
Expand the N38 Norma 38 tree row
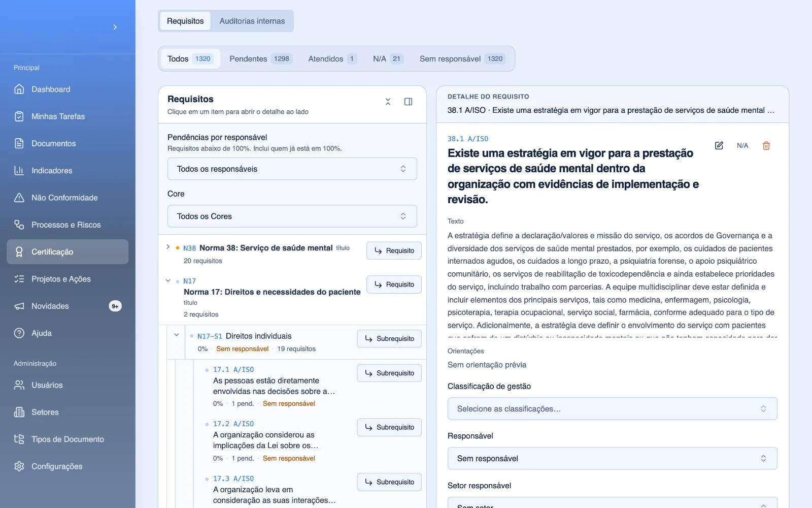tap(168, 247)
